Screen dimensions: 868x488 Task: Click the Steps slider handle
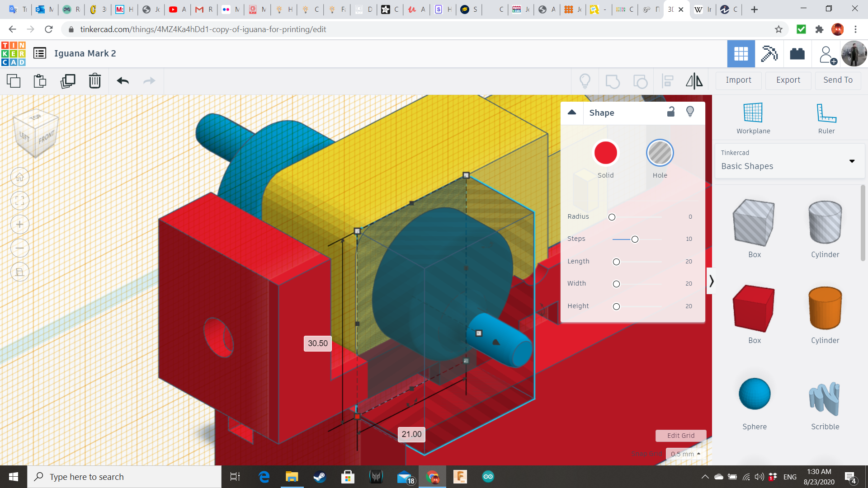click(635, 239)
